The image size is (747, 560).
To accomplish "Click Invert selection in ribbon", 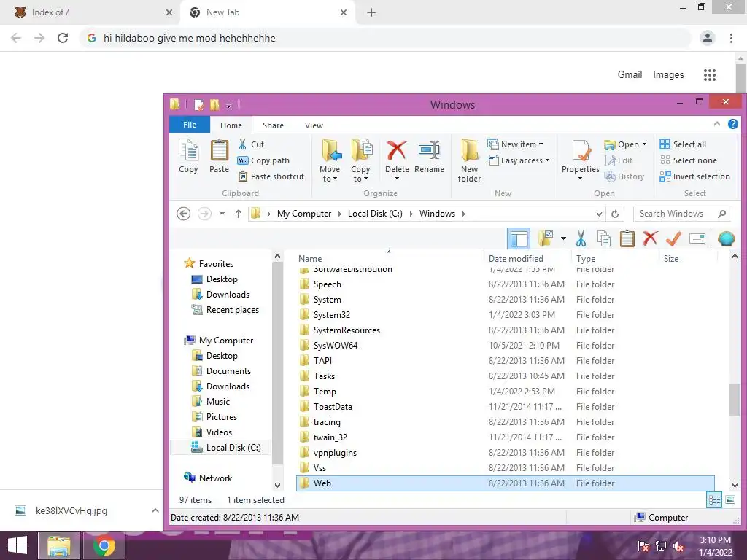I will click(x=695, y=176).
